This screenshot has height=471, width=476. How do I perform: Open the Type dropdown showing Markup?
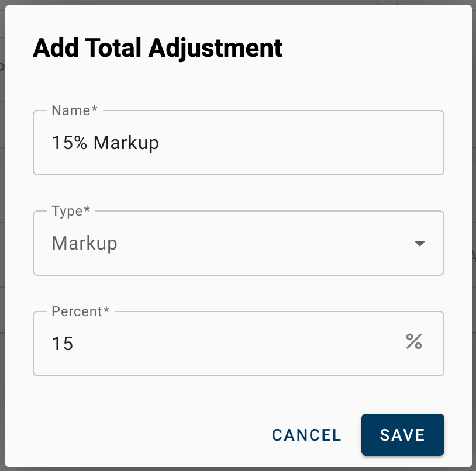239,243
